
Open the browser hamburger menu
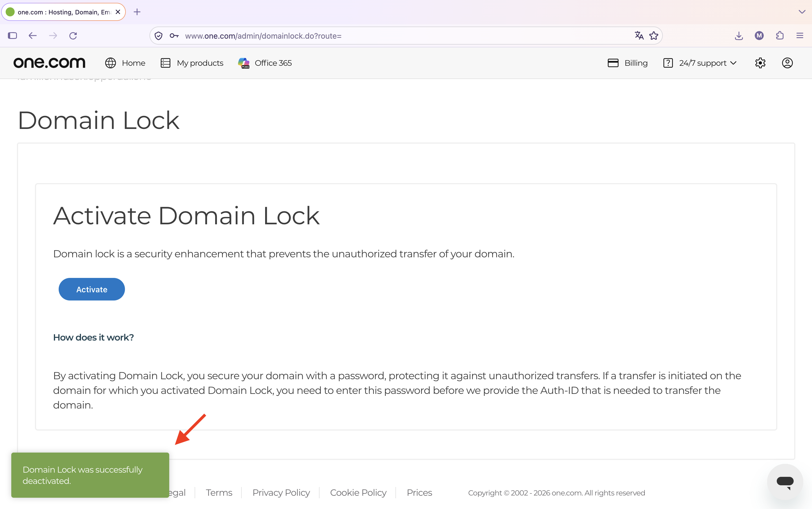[x=800, y=36]
